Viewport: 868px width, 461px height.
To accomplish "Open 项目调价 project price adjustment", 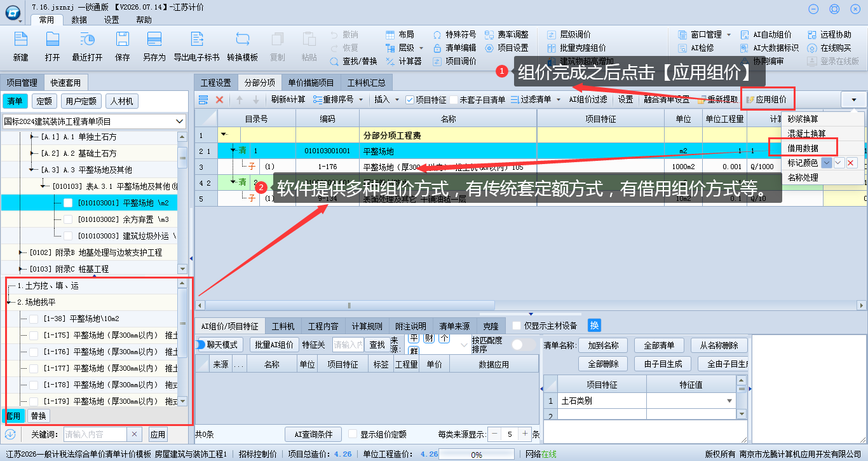I will point(455,62).
